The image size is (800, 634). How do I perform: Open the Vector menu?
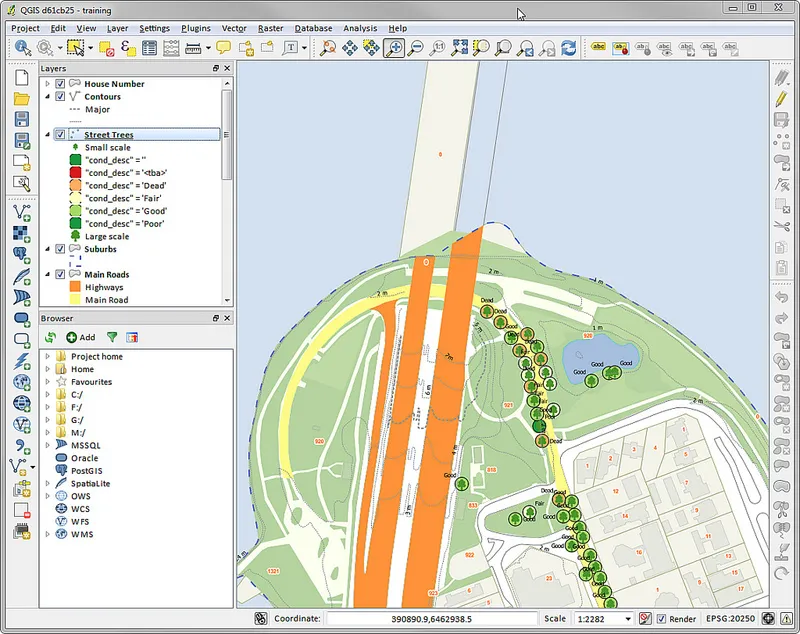coord(233,28)
